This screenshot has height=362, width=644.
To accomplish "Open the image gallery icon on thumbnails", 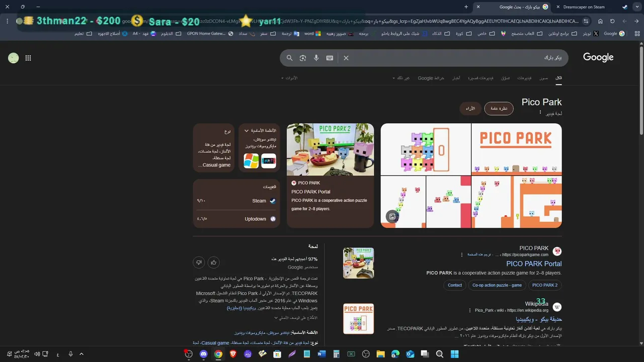I will point(392,217).
